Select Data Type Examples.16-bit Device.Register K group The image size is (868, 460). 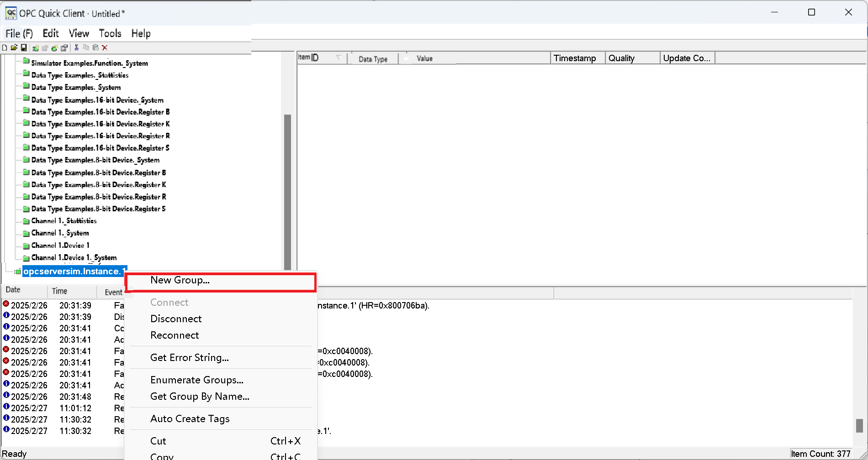tap(100, 124)
